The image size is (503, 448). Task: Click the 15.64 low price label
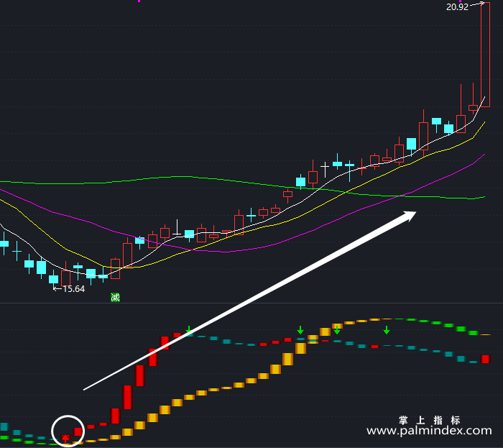click(x=74, y=289)
